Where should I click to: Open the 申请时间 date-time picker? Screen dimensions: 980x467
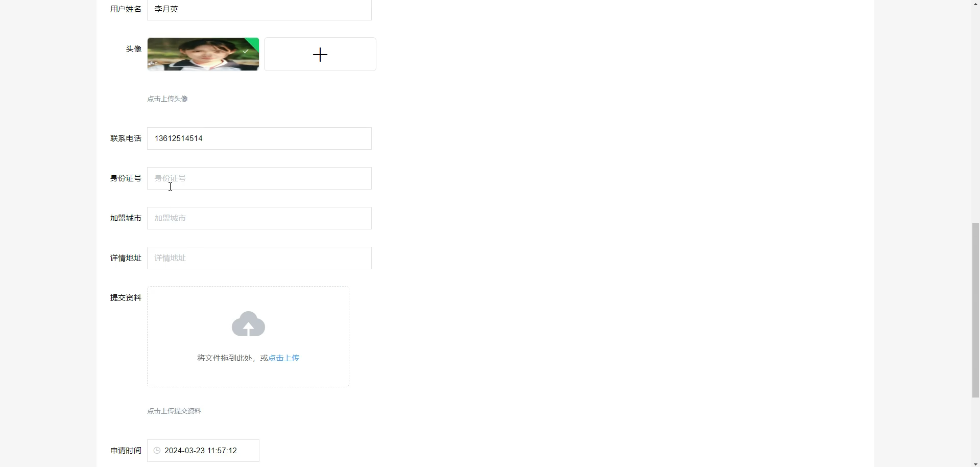coord(203,451)
